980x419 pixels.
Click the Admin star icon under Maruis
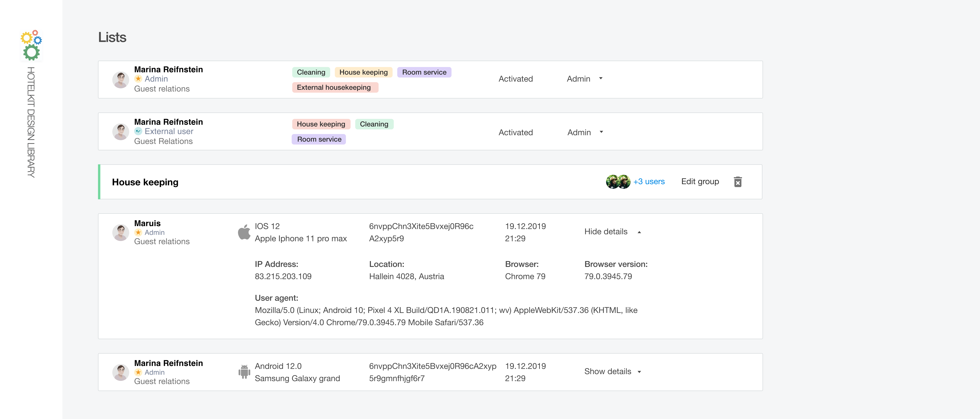pos(138,232)
